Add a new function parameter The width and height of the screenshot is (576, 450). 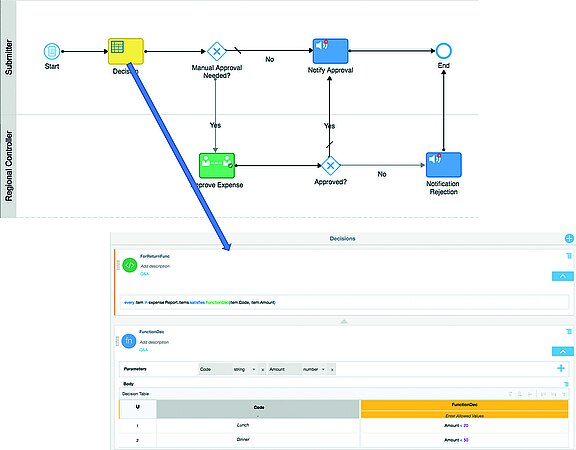(x=561, y=368)
